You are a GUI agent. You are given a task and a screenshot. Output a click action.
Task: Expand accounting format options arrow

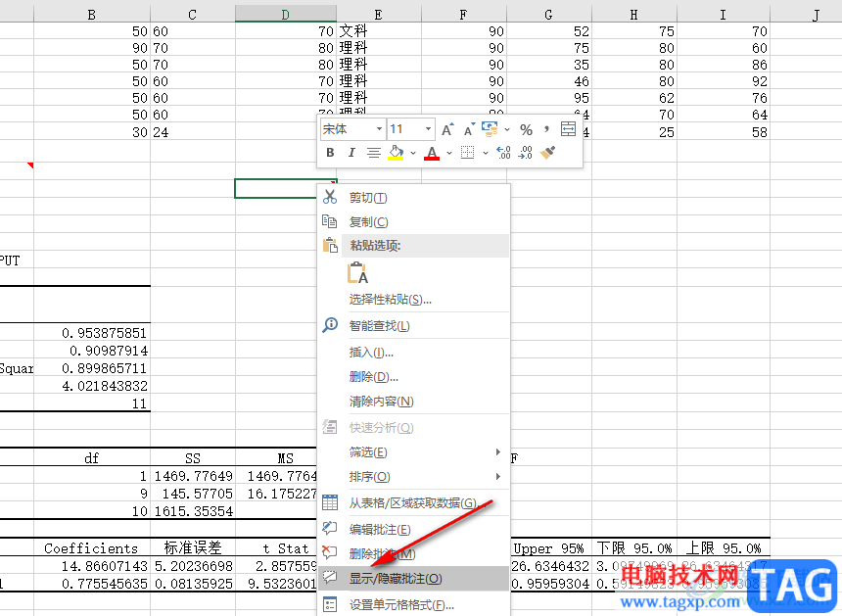(x=507, y=129)
